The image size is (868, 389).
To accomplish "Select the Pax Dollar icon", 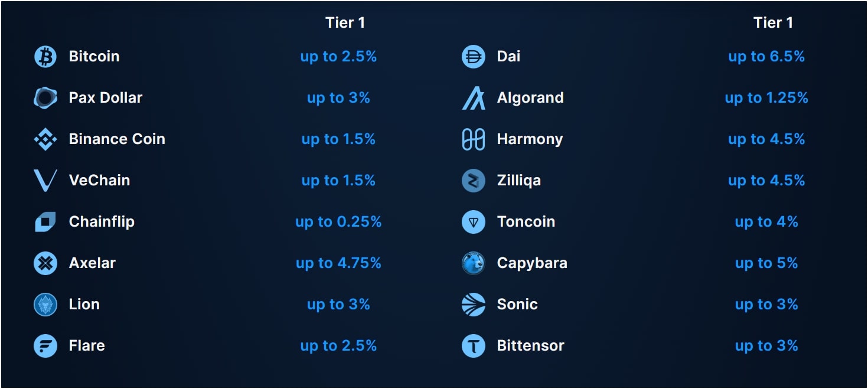I will [x=45, y=98].
